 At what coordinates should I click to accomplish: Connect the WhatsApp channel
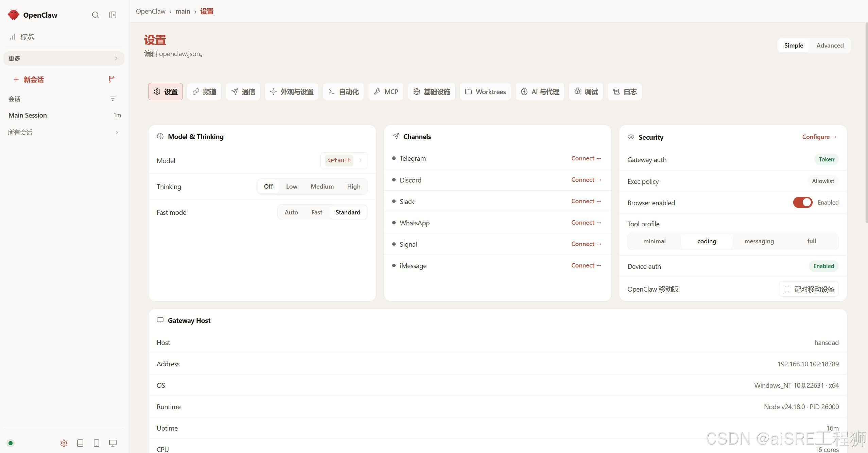click(x=586, y=223)
